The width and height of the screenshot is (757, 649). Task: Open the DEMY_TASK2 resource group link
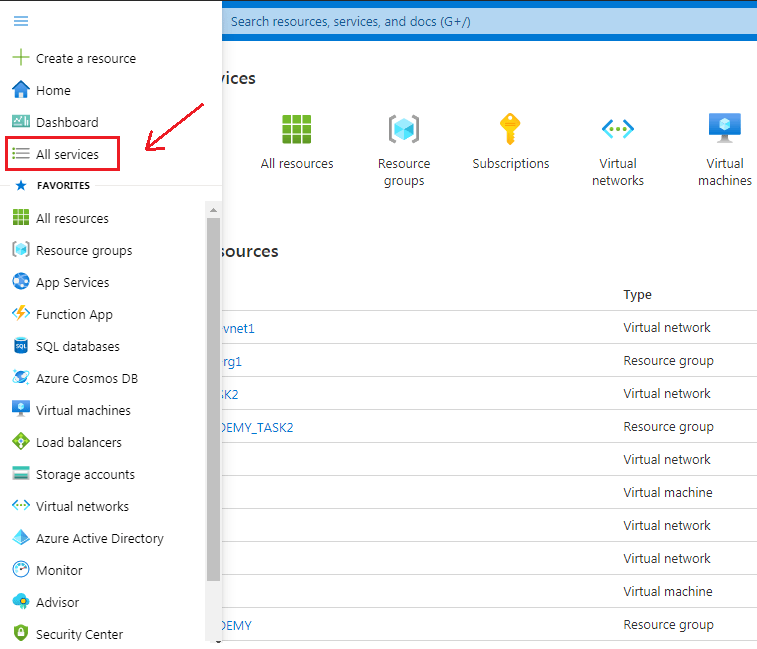[257, 427]
